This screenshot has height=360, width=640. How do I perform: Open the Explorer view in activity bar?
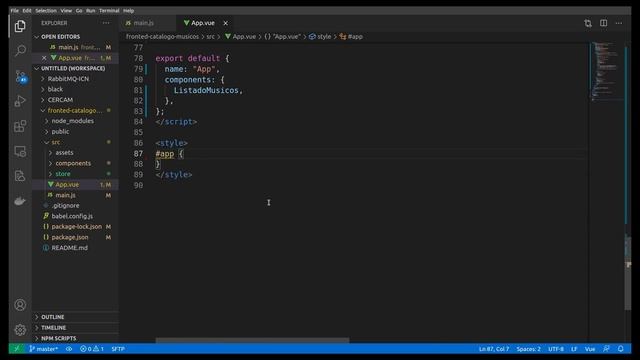[x=20, y=27]
